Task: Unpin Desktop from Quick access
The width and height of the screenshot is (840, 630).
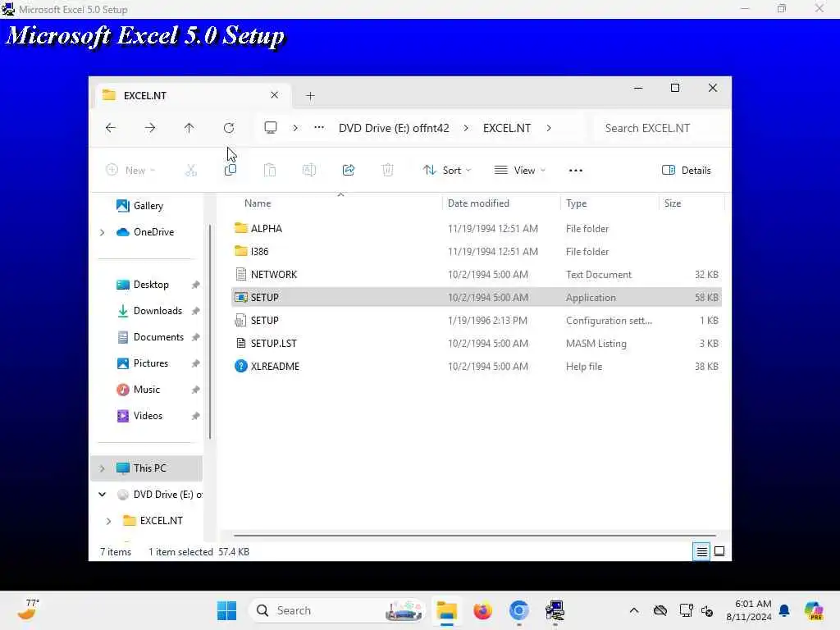Action: [x=195, y=285]
